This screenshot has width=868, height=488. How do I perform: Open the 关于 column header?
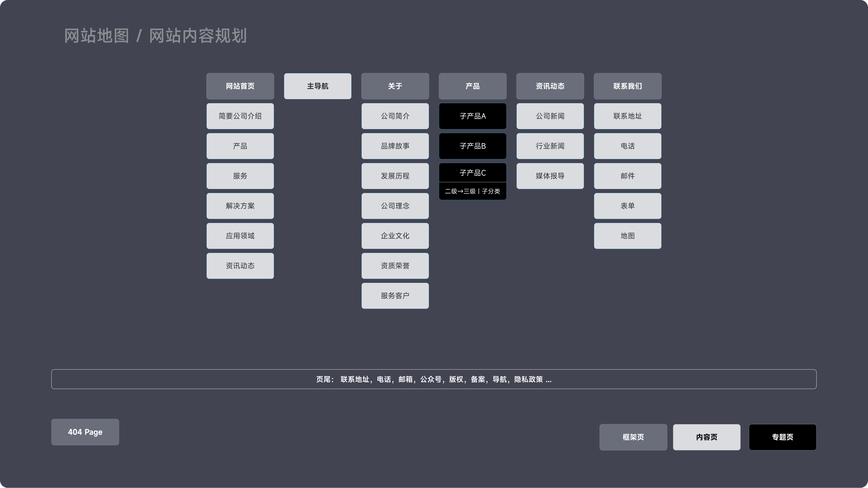click(395, 86)
